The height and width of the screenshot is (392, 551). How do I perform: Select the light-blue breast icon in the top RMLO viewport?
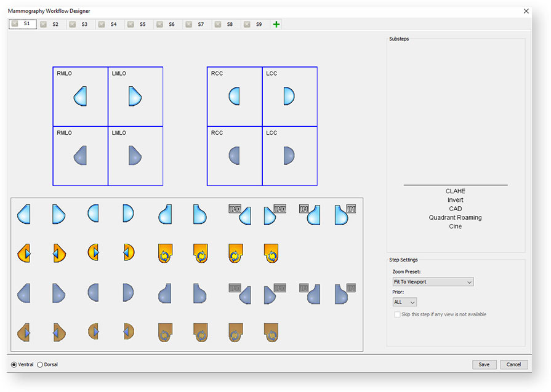click(x=80, y=97)
